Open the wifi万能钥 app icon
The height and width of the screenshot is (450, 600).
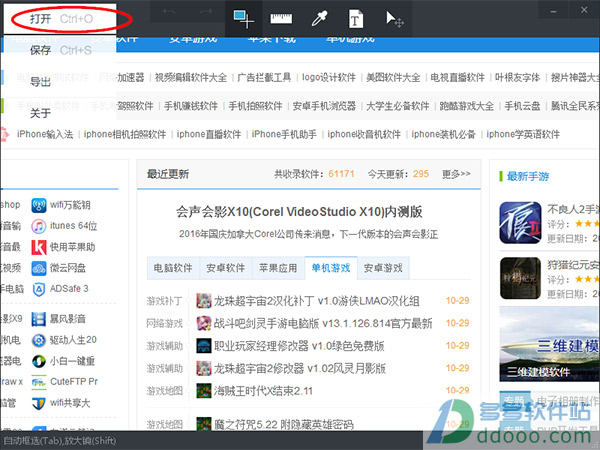(x=39, y=205)
